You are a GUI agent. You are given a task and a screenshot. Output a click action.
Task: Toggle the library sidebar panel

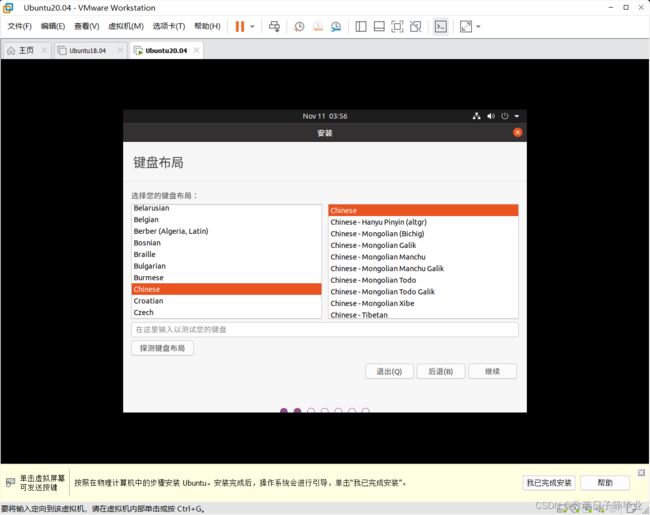pos(361,27)
